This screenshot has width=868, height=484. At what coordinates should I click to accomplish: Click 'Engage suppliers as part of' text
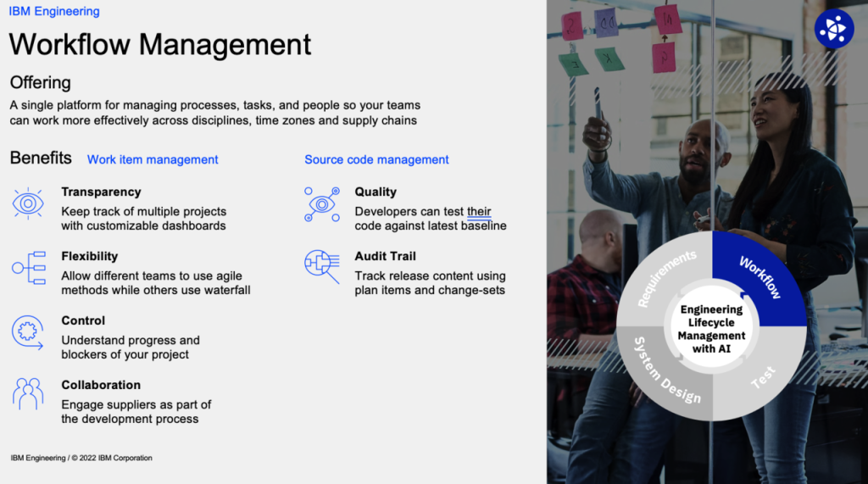pos(136,404)
